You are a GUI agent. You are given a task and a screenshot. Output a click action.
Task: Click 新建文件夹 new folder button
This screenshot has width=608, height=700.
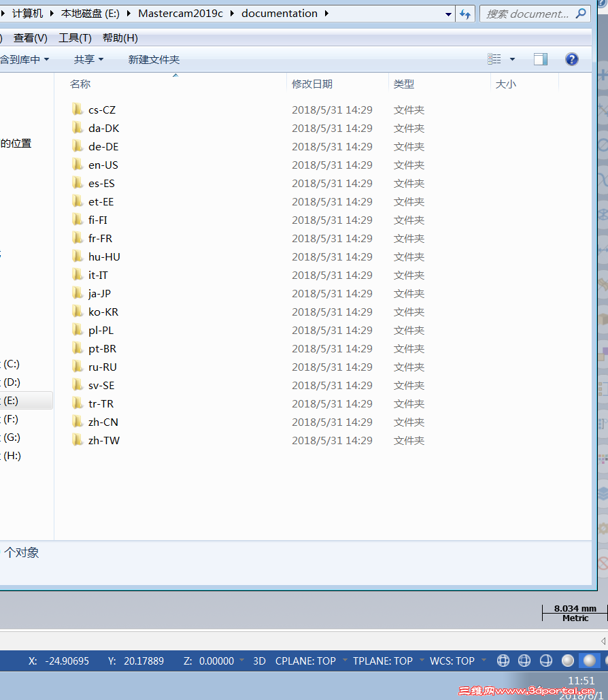click(154, 59)
